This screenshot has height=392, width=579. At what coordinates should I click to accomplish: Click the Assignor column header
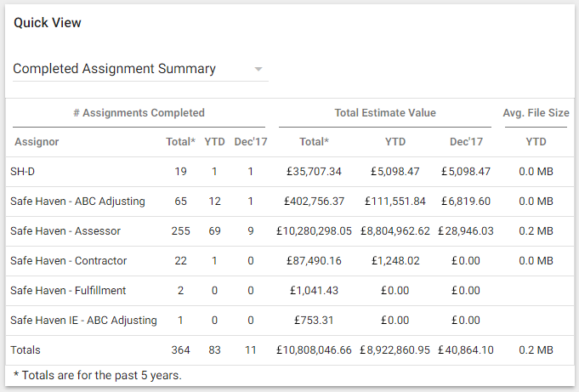(x=37, y=142)
